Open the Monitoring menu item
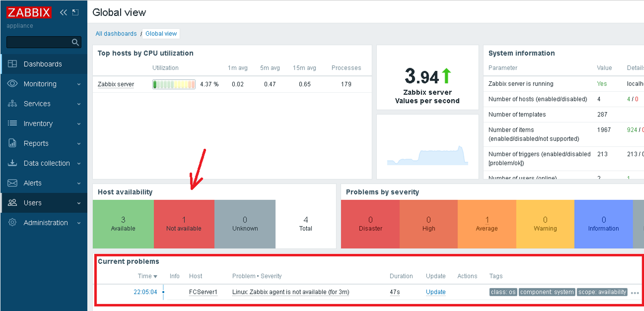This screenshot has height=311, width=644. [44, 84]
